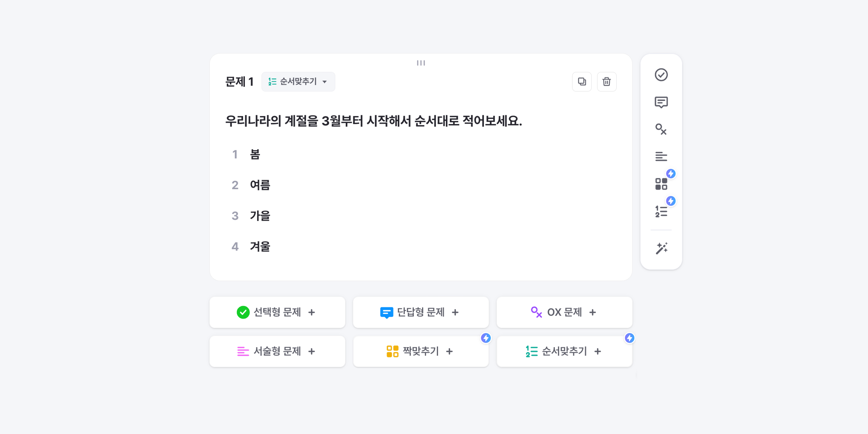This screenshot has height=434, width=868.
Task: Edit the question title text about 계절
Action: 374,121
